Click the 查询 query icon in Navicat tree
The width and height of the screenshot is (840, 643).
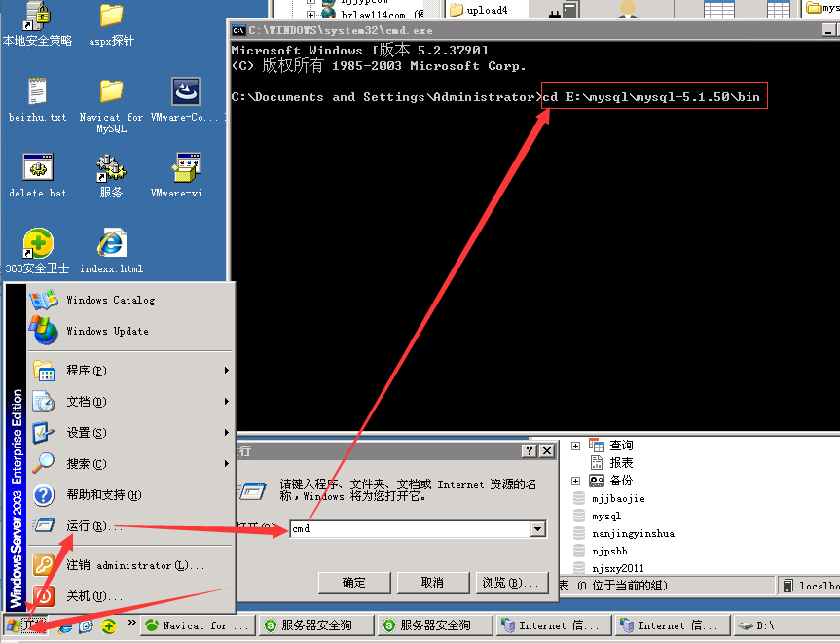pyautogui.click(x=597, y=445)
